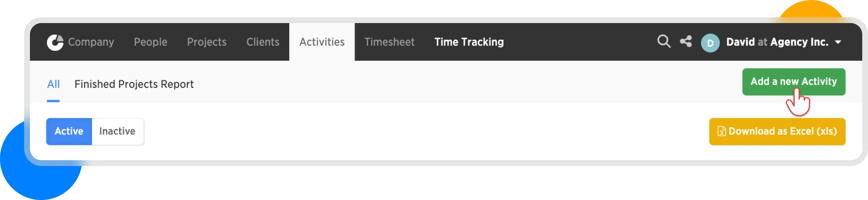The height and width of the screenshot is (200, 868).
Task: Click the round "D" user avatar
Action: [710, 43]
